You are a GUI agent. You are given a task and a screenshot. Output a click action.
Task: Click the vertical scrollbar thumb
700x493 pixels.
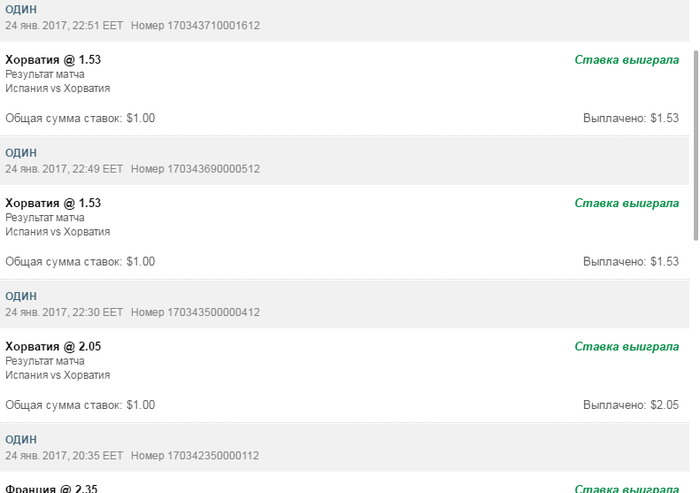[x=695, y=140]
